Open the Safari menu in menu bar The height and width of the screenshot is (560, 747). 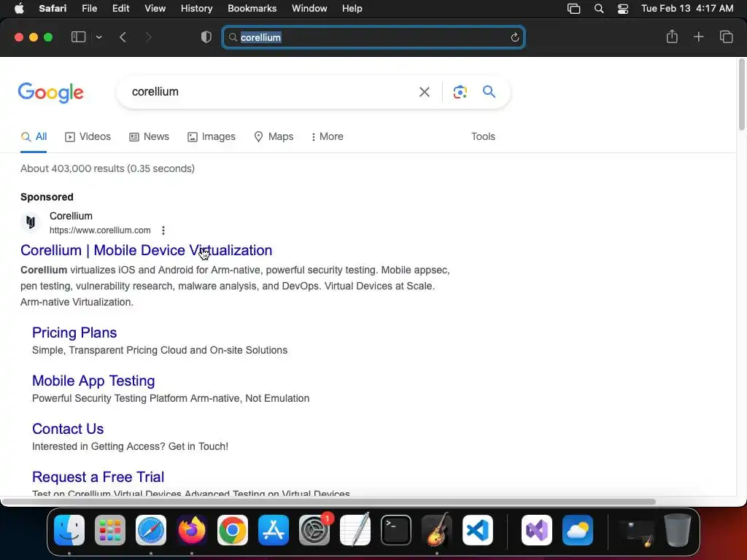pos(53,9)
